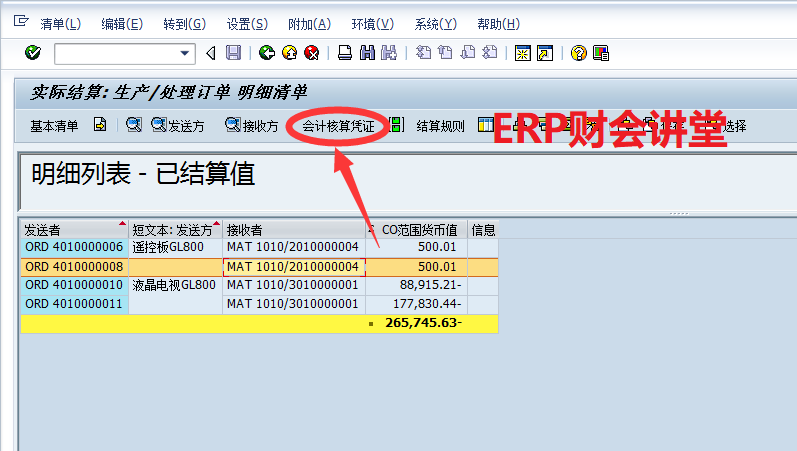The width and height of the screenshot is (797, 451).
Task: Click the 发送方 button with magnifier
Action: click(x=178, y=126)
